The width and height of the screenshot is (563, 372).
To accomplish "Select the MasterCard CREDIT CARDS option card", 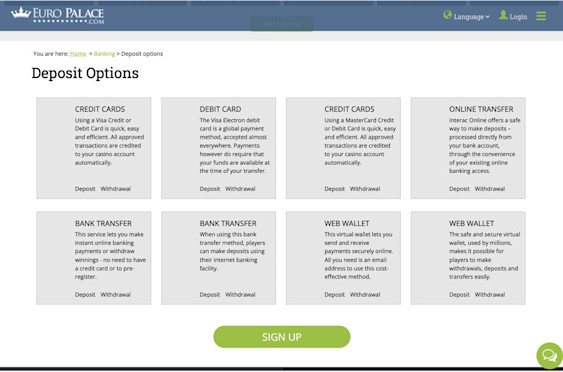I will point(343,148).
